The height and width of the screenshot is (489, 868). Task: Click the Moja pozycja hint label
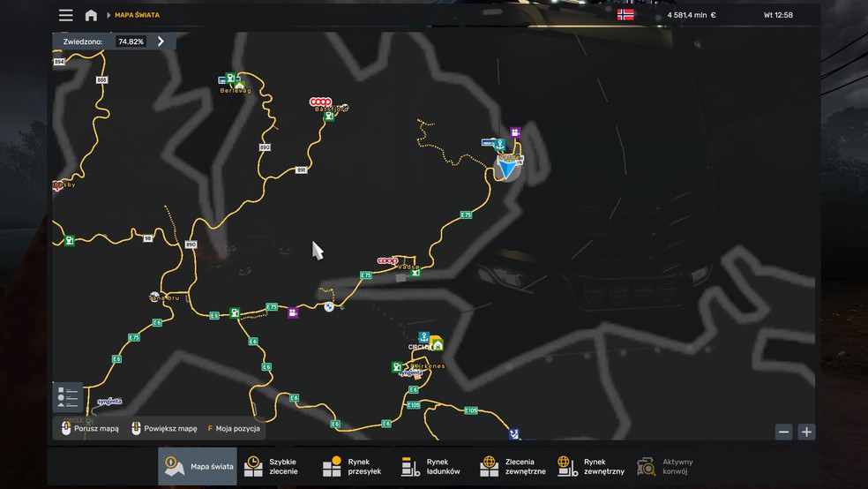click(x=234, y=429)
